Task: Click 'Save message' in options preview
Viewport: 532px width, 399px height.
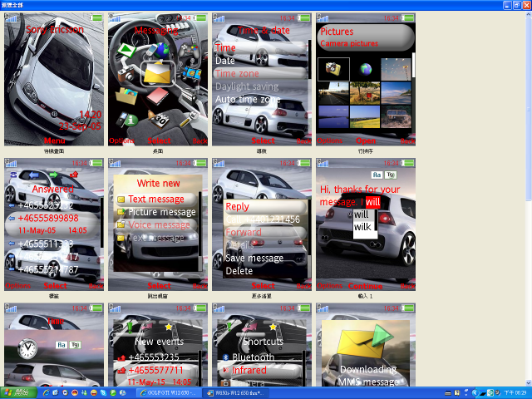Action: pyautogui.click(x=254, y=259)
